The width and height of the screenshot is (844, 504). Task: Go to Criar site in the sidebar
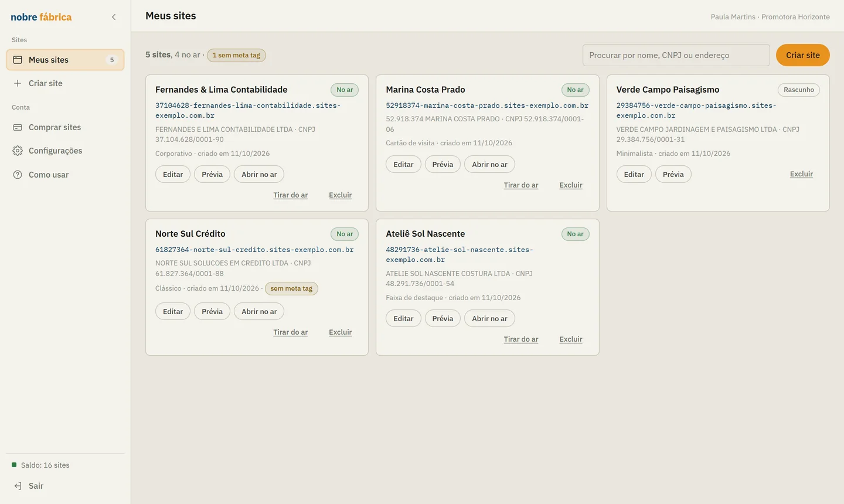pyautogui.click(x=65, y=83)
